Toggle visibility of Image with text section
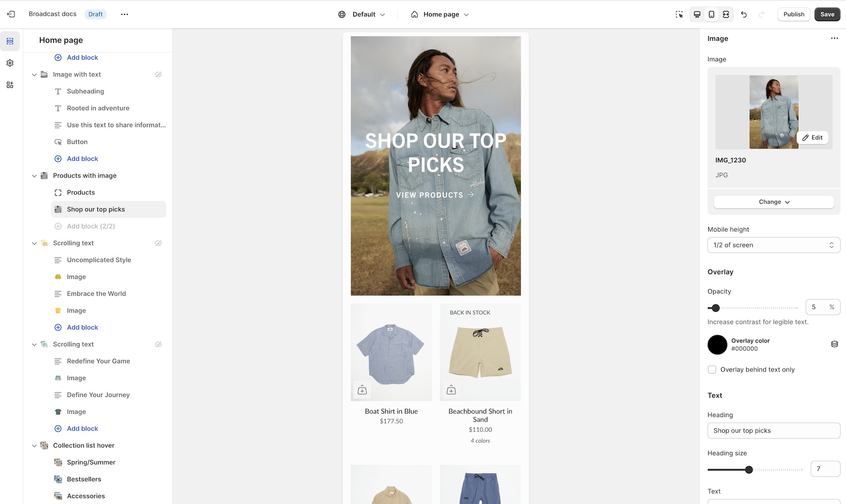Screen dimensions: 846x504 pos(158,74)
